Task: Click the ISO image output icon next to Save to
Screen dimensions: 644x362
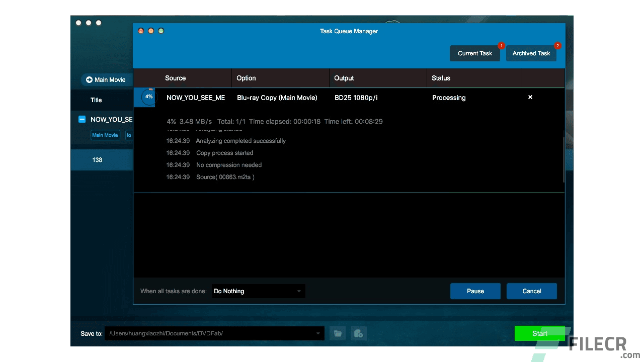Action: coord(359,333)
